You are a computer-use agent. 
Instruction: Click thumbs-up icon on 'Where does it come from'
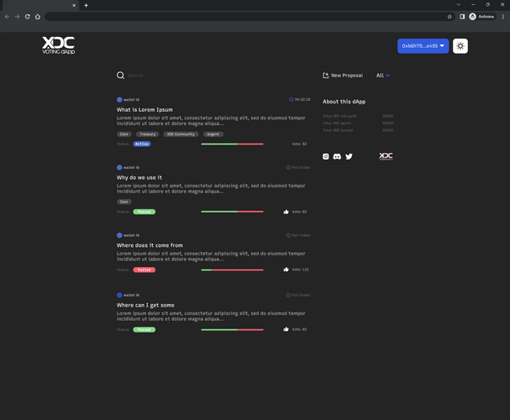tap(287, 270)
